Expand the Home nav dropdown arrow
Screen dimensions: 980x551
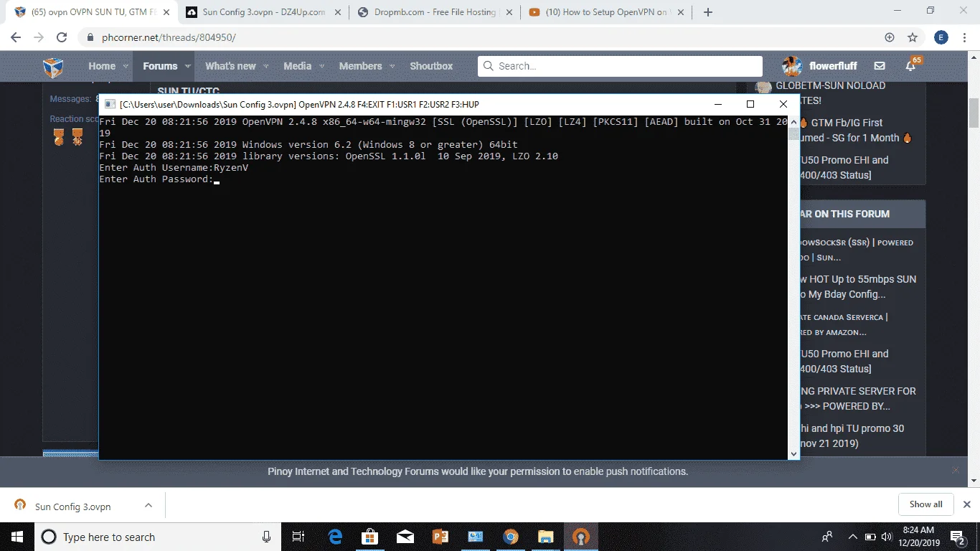pyautogui.click(x=126, y=66)
